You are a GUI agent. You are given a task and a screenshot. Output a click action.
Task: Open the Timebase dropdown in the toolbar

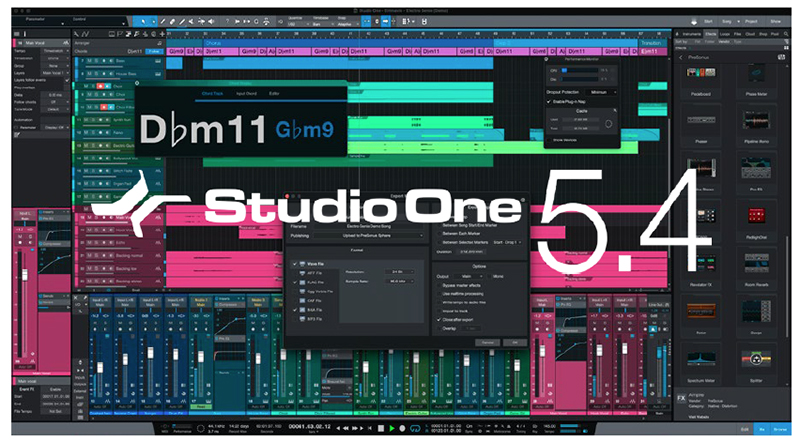click(323, 24)
